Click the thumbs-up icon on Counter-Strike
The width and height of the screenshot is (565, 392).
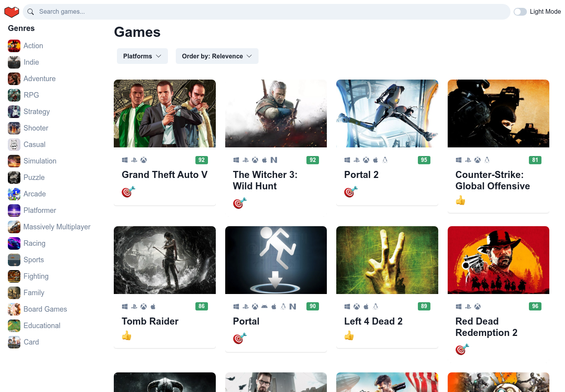click(x=461, y=200)
